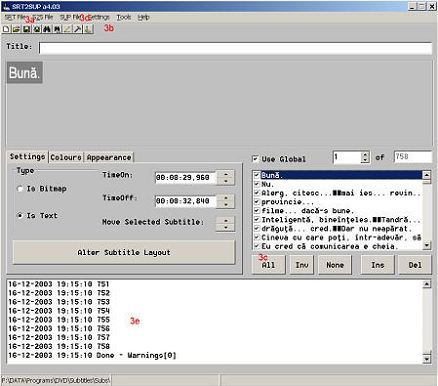The height and width of the screenshot is (386, 438).
Task: Uncheck the subtitle line 'Nu.'
Action: pos(257,184)
